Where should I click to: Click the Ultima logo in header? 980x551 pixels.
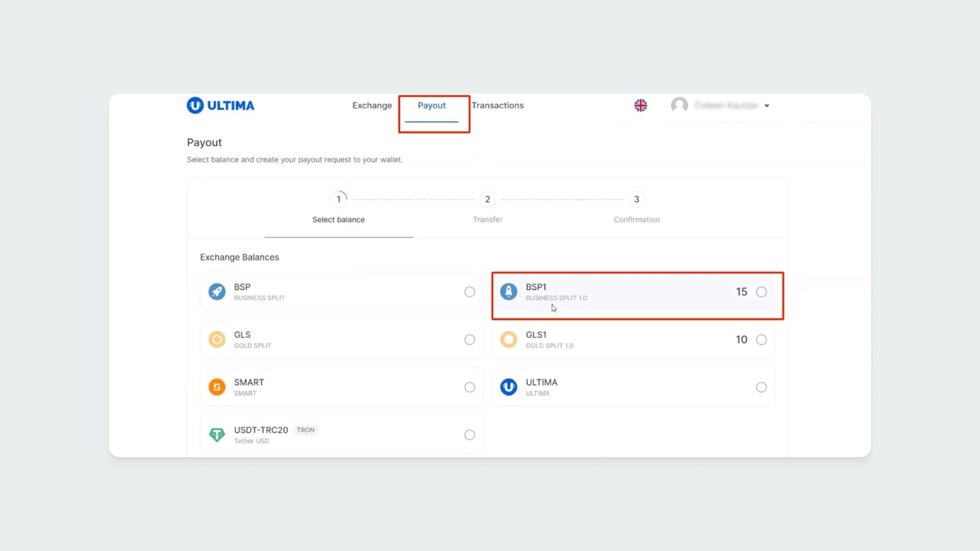220,106
